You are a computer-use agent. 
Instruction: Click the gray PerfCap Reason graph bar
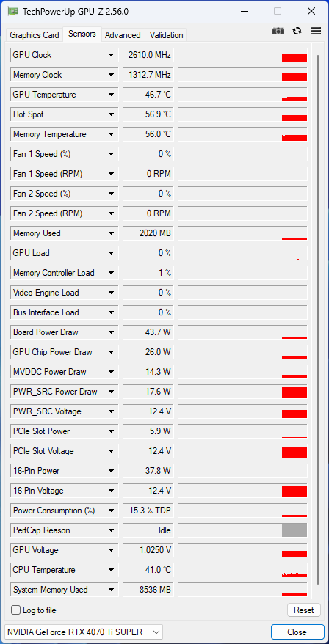(294, 530)
